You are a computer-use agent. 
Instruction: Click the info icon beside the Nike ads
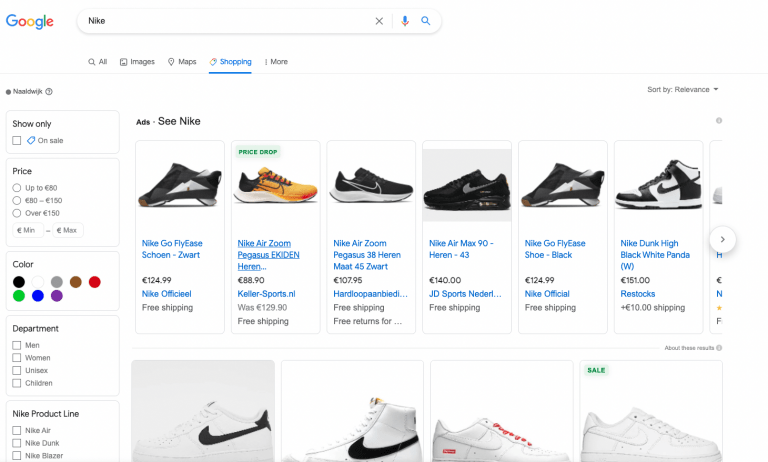coord(718,121)
